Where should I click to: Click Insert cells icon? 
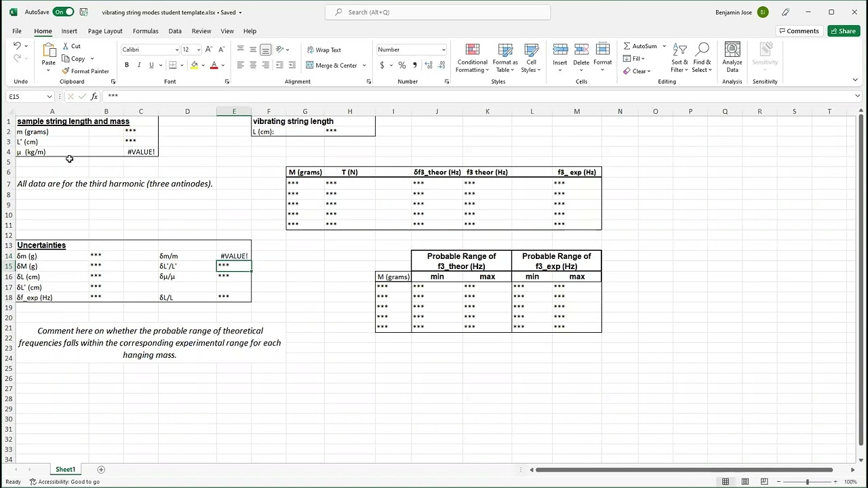coord(560,49)
